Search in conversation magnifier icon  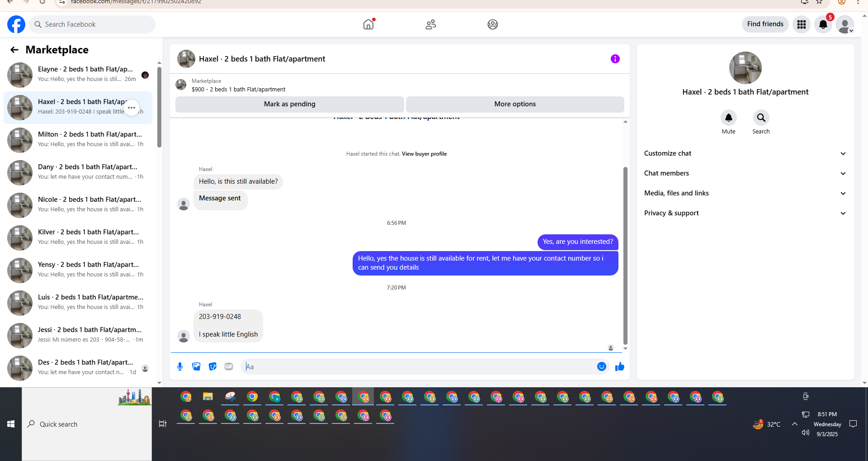761,118
